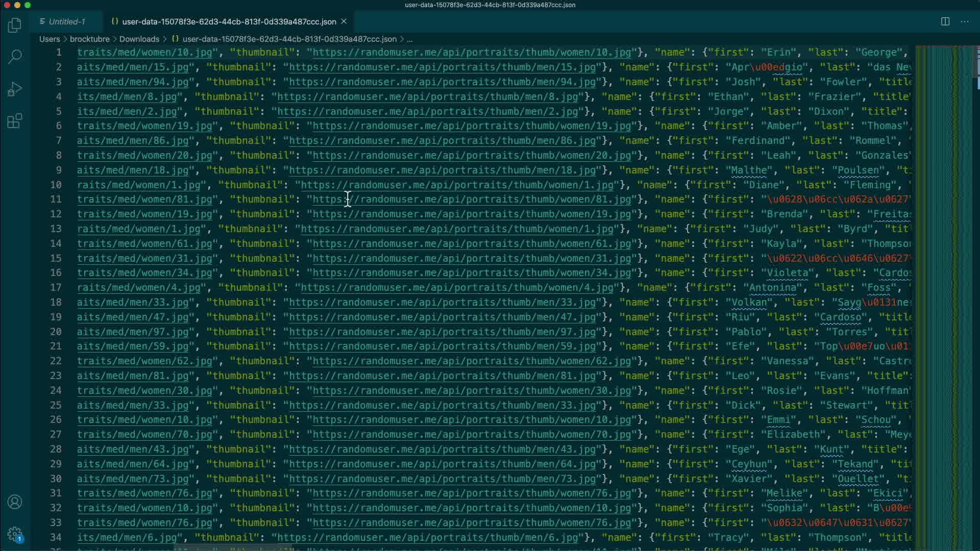Split the editor to the right
This screenshot has height=551, width=980.
[945, 21]
